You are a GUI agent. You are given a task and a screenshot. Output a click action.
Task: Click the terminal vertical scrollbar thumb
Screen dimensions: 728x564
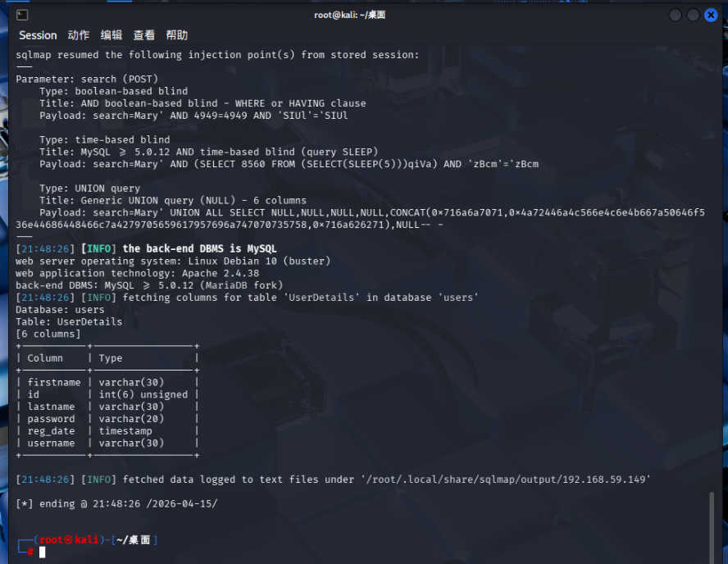pyautogui.click(x=712, y=527)
